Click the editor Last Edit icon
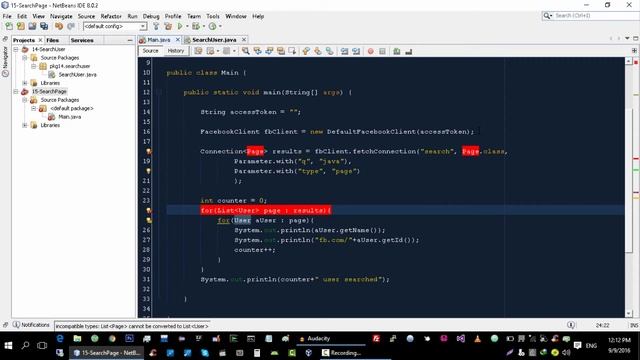The image size is (640, 360). (x=198, y=51)
